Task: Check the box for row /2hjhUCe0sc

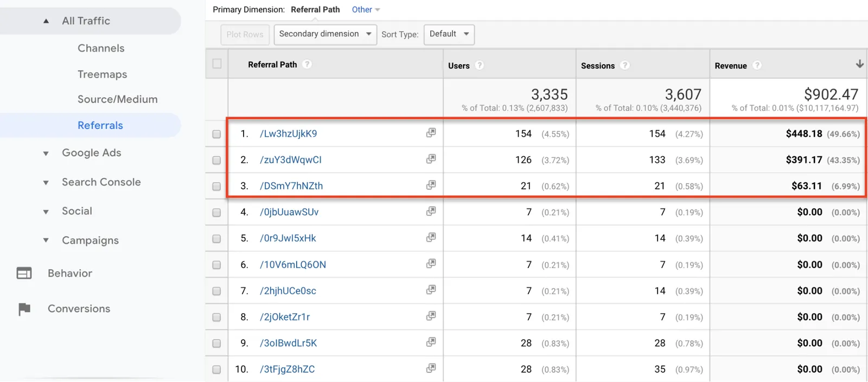Action: point(216,291)
